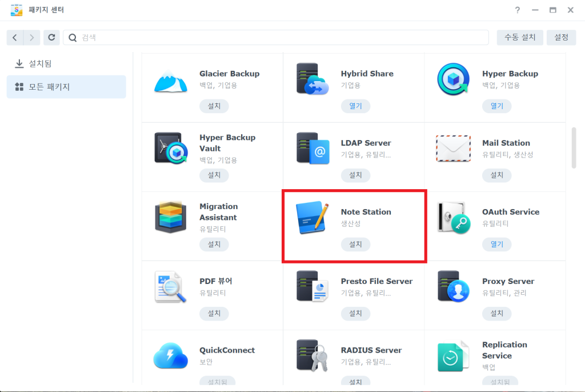Image resolution: width=585 pixels, height=392 pixels.
Task: Click the Hyper Backup Vault title
Action: [227, 143]
